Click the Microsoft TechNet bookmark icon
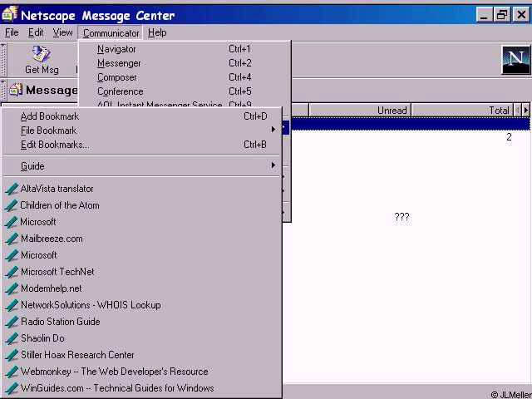This screenshot has width=532, height=399. pos(12,272)
